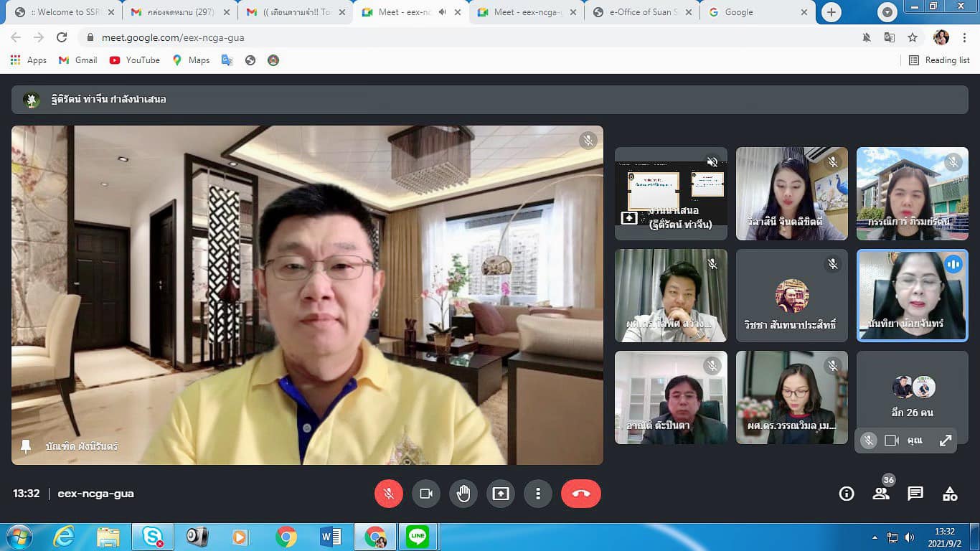Expand your self-view tile to fullscreen
Image resolution: width=980 pixels, height=551 pixels.
(x=946, y=441)
